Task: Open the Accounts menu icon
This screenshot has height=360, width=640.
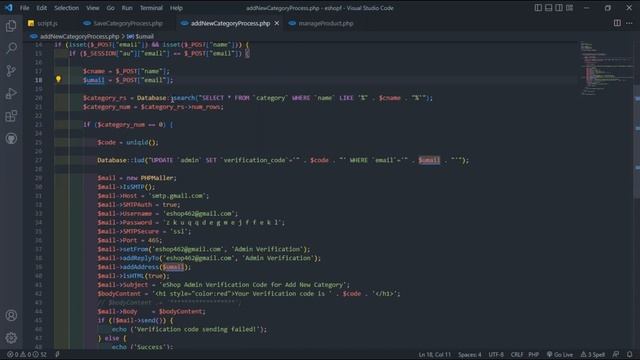Action: coord(11,315)
